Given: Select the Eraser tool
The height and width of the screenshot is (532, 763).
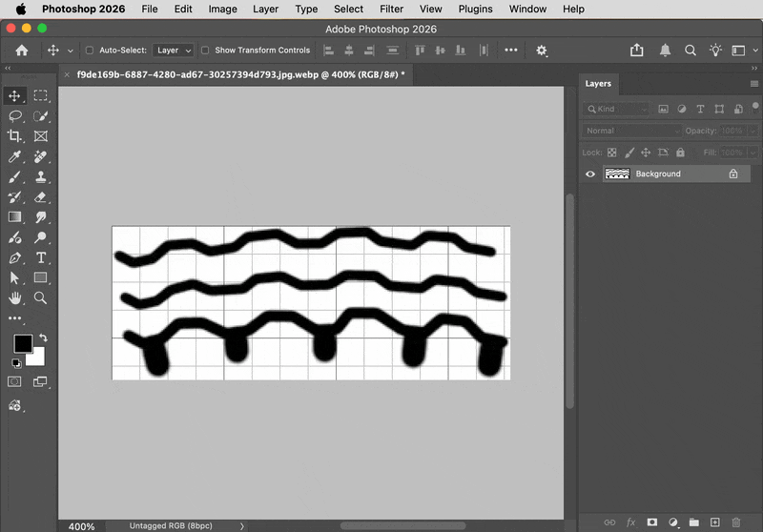Looking at the screenshot, I should click(x=40, y=197).
